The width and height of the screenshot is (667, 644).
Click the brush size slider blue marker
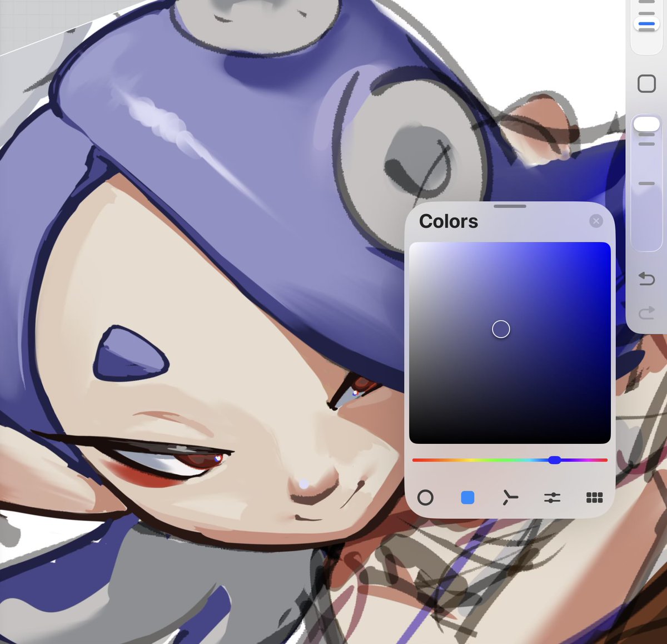pyautogui.click(x=646, y=24)
